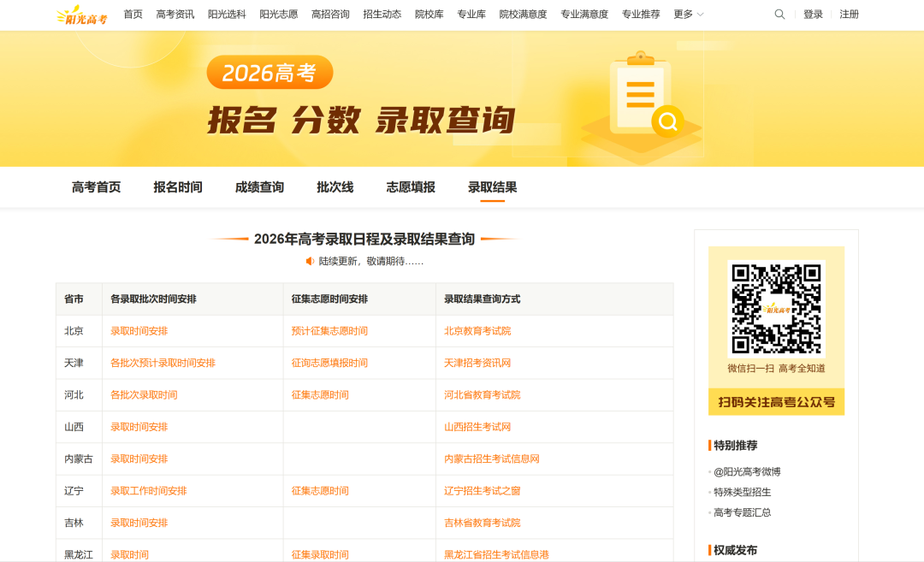The image size is (924, 562).
Task: Click the 2026高考 banner badge
Action: [x=269, y=73]
